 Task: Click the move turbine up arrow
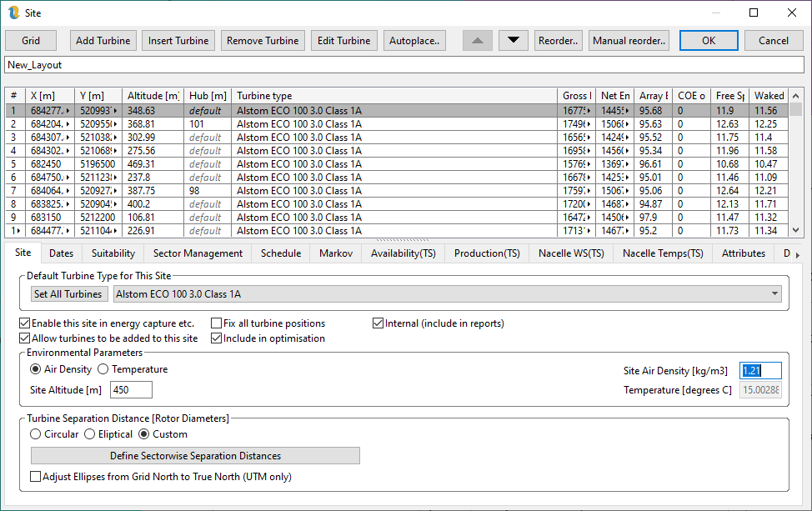point(478,40)
